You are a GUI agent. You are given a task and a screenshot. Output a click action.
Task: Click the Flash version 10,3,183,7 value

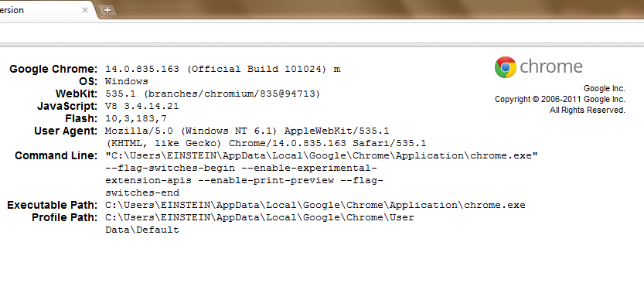point(135,119)
